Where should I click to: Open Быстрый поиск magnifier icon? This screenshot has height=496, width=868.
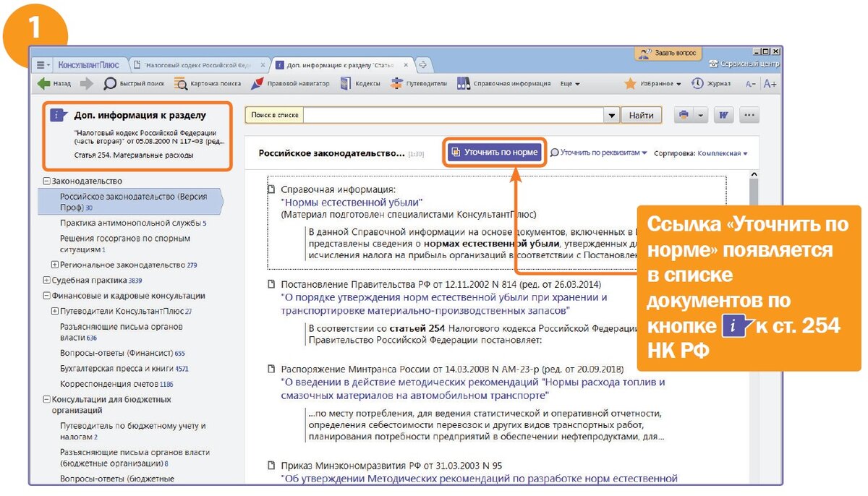tap(110, 84)
